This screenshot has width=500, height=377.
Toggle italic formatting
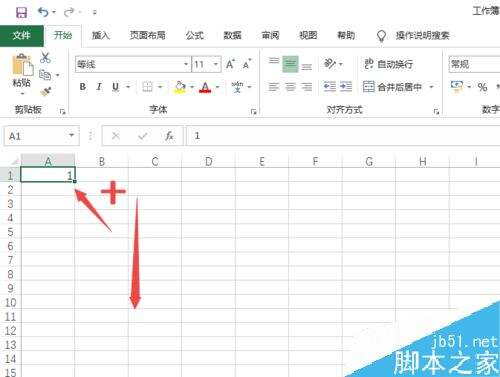(99, 87)
